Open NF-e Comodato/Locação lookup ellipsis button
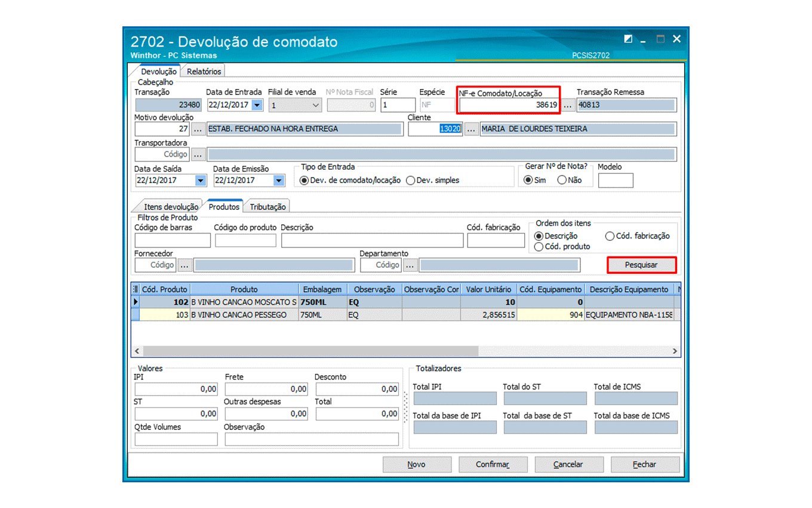The height and width of the screenshot is (508, 812). click(x=568, y=105)
